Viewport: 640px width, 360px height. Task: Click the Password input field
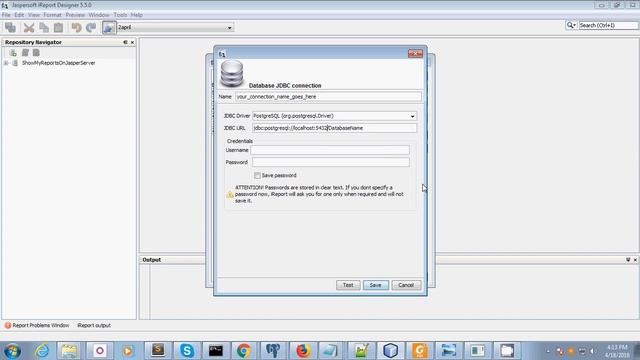coord(331,162)
